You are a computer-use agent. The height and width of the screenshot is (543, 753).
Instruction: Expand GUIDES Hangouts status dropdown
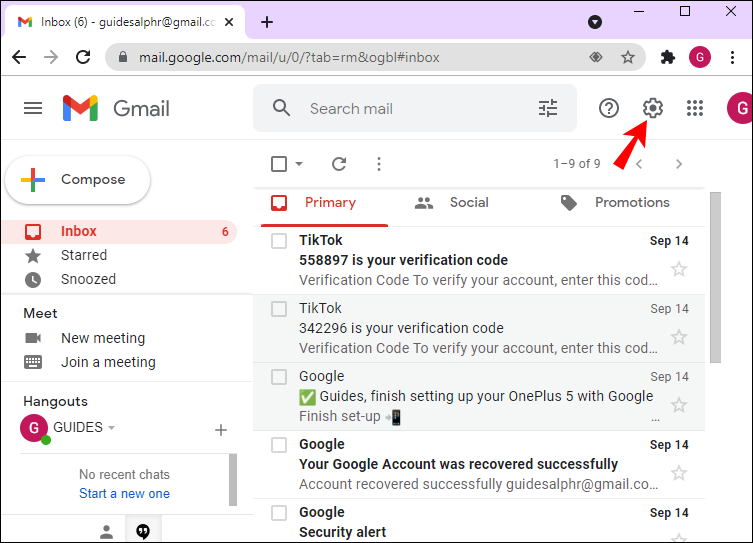click(111, 427)
